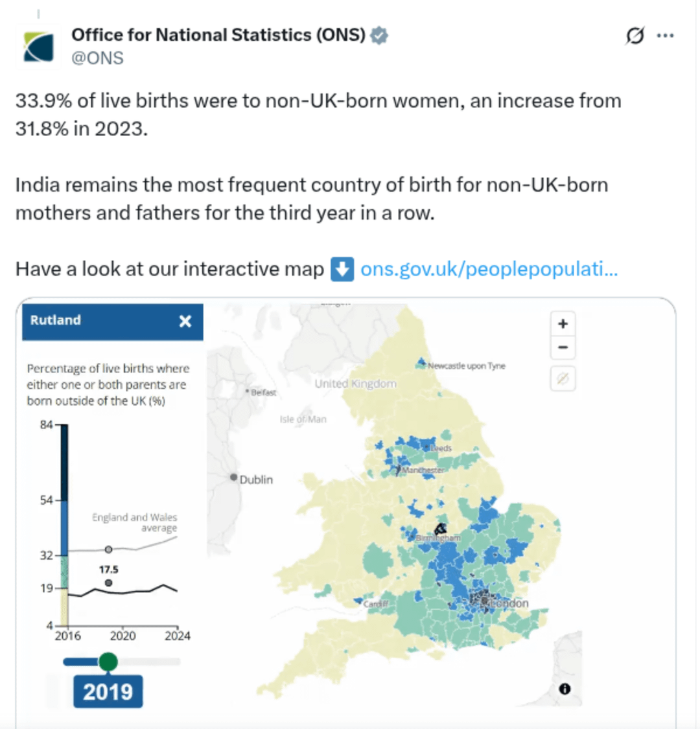Image resolution: width=700 pixels, height=729 pixels.
Task: Click the ONS profile avatar logo
Action: [x=39, y=47]
